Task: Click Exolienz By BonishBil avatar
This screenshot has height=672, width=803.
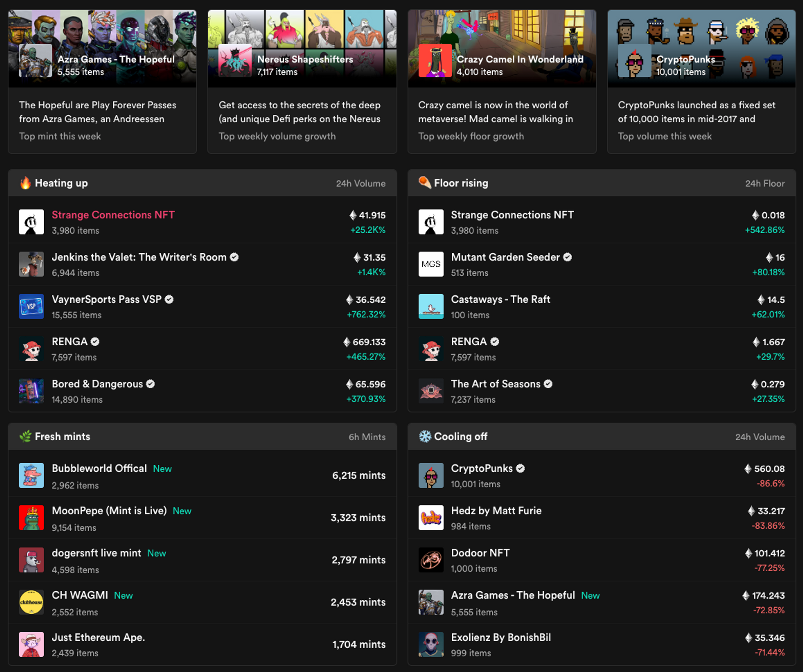Action: [431, 644]
